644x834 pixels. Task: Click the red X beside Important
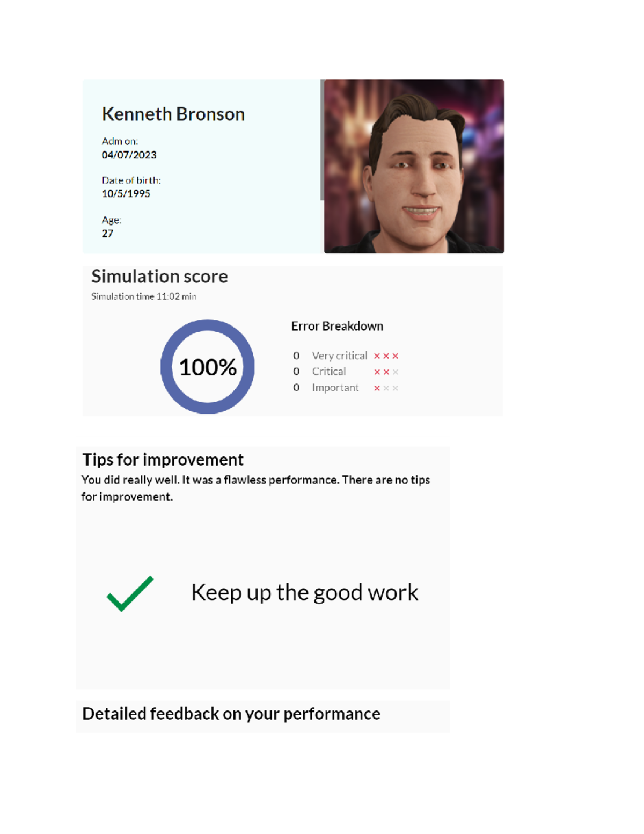(x=377, y=388)
